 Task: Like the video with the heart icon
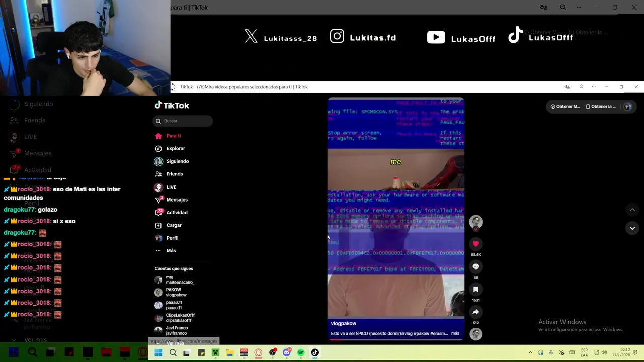click(475, 244)
